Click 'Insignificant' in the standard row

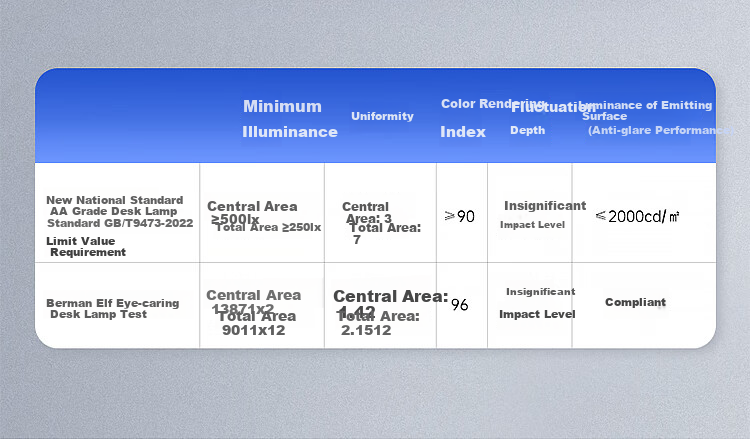545,206
